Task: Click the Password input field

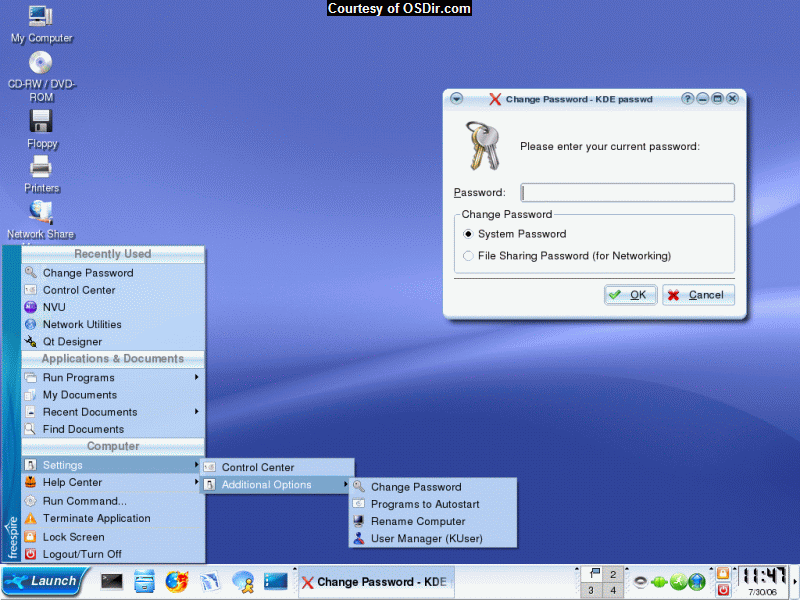Action: click(627, 193)
